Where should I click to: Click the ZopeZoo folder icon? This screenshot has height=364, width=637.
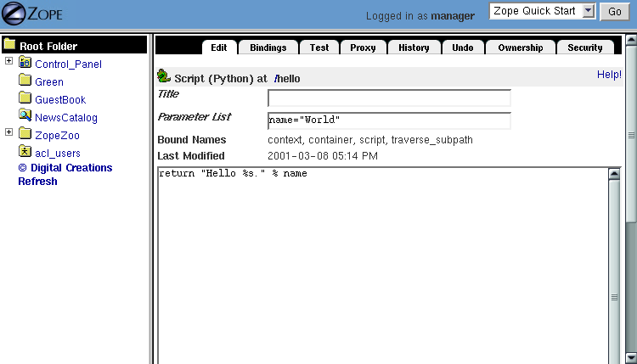point(25,134)
